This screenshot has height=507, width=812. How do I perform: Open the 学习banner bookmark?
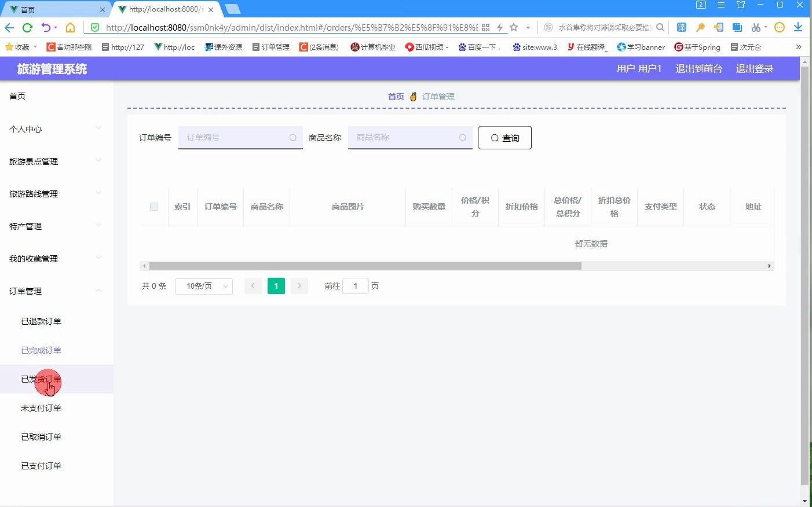pos(641,47)
